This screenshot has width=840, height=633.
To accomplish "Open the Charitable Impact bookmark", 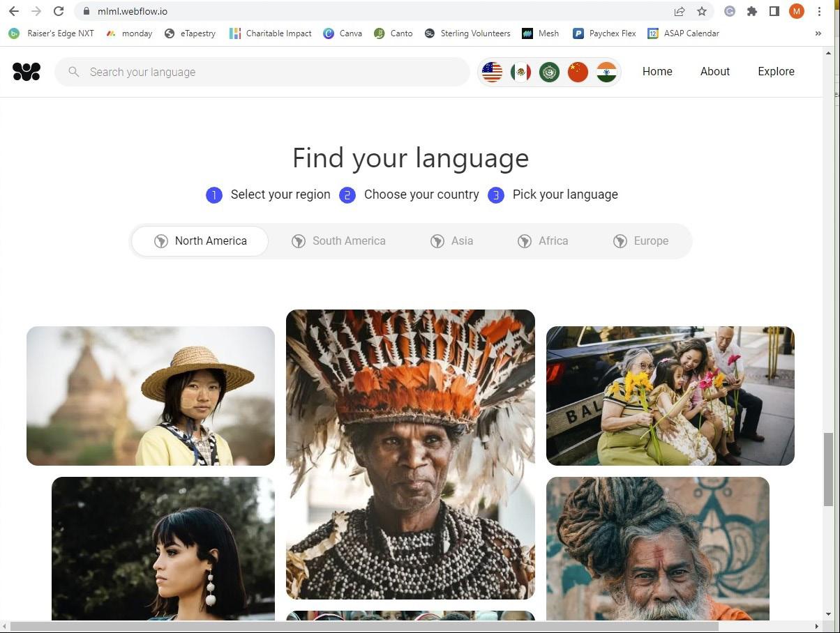I will pos(270,33).
